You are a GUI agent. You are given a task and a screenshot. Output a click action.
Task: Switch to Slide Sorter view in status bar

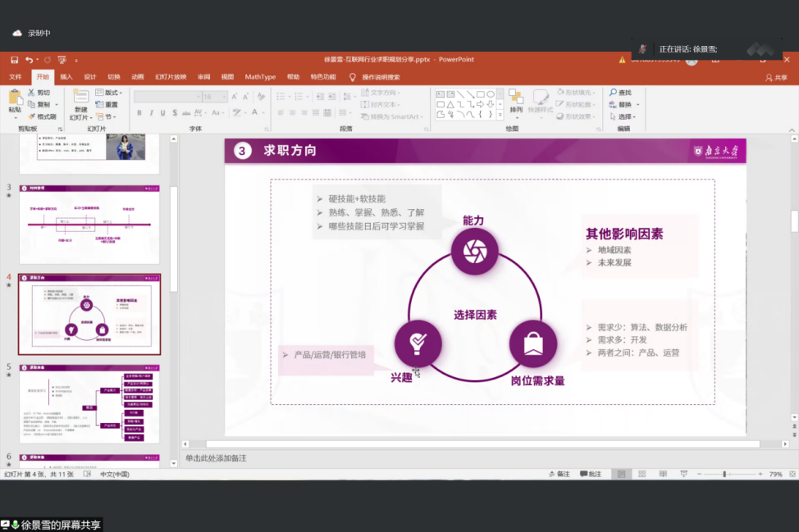coord(641,475)
